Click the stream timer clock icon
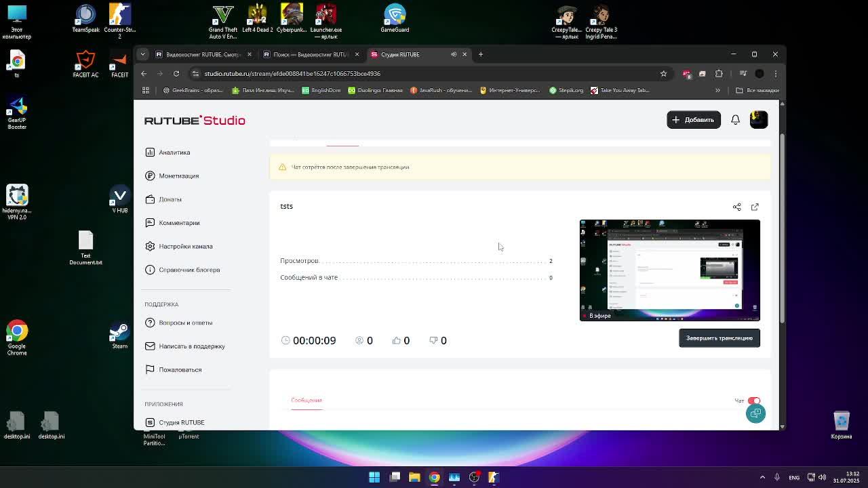The image size is (868, 488). tap(285, 340)
